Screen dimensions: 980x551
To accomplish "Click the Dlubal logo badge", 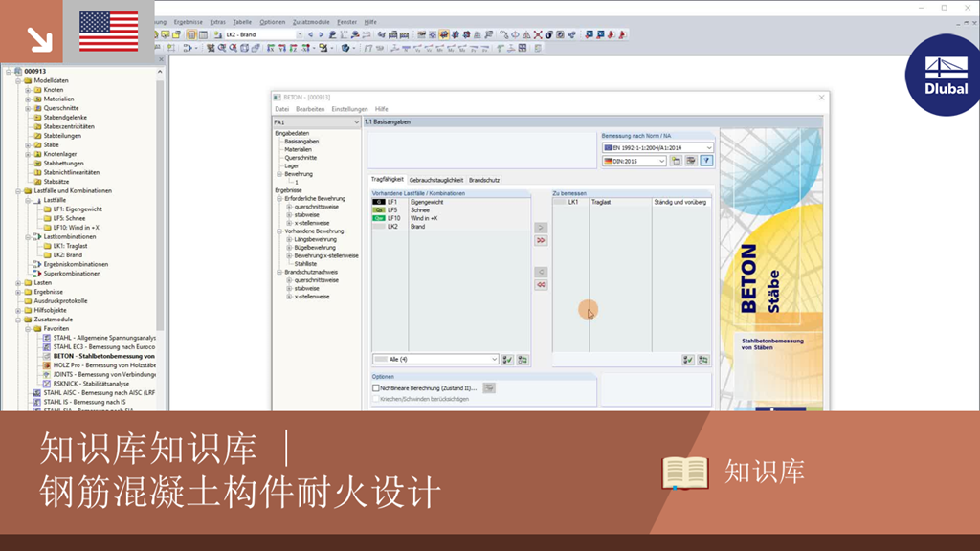I will [x=945, y=76].
